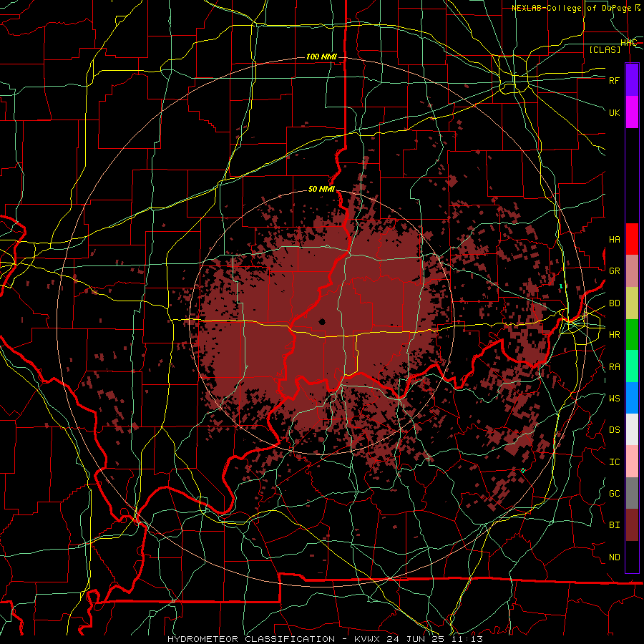Select the HR legend label
This screenshot has height=644, width=644.
(615, 335)
